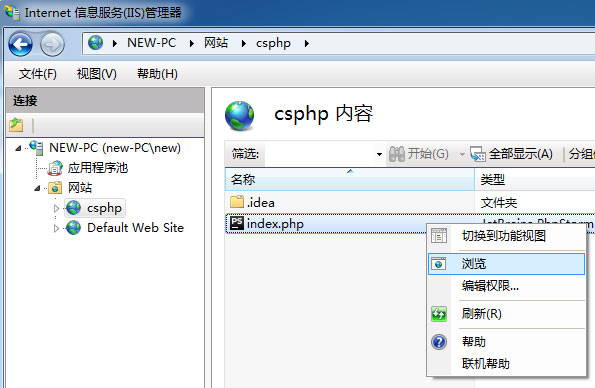Choose 切换到功能视图 from context menu
Image resolution: width=595 pixels, height=388 pixels.
point(506,236)
